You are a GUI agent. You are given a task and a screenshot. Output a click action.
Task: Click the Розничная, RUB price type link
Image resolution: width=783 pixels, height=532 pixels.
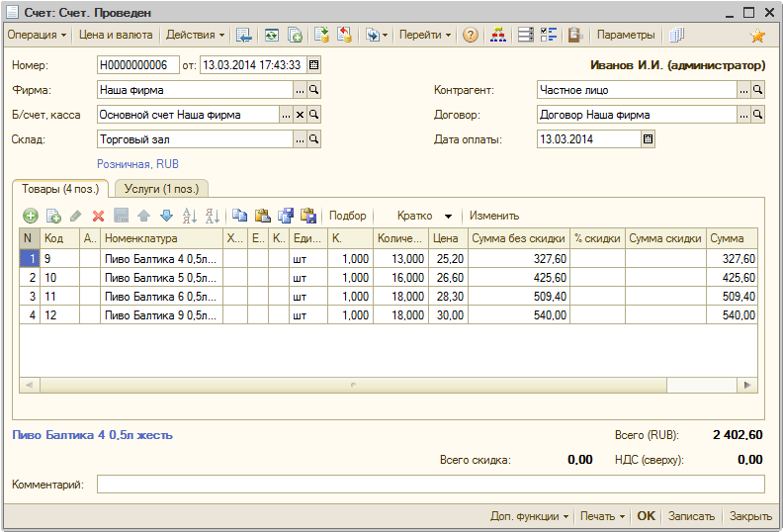(x=137, y=164)
